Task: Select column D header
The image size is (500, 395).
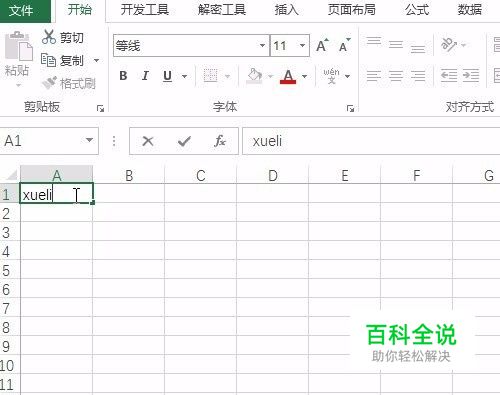Action: coord(273,175)
